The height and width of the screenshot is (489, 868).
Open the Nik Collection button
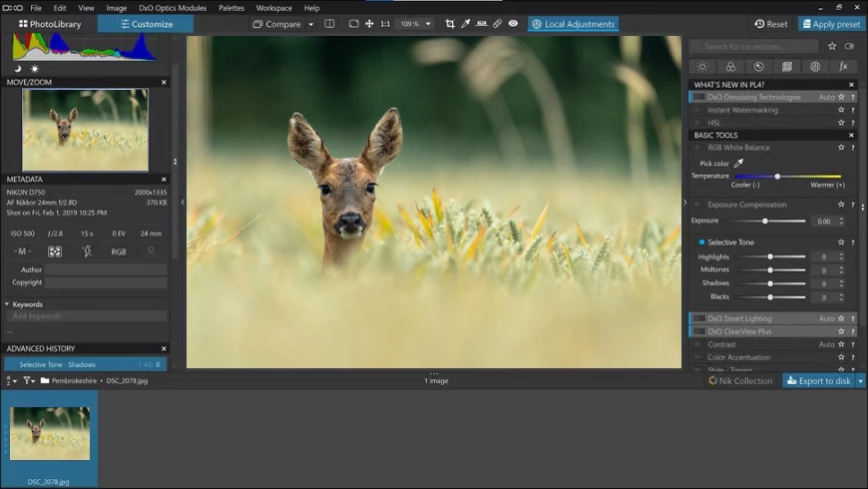coord(740,380)
